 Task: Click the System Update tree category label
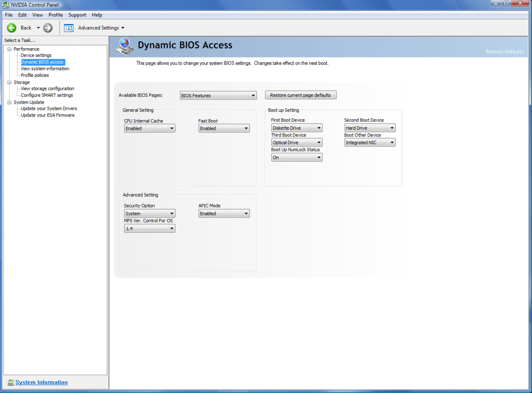(x=29, y=102)
